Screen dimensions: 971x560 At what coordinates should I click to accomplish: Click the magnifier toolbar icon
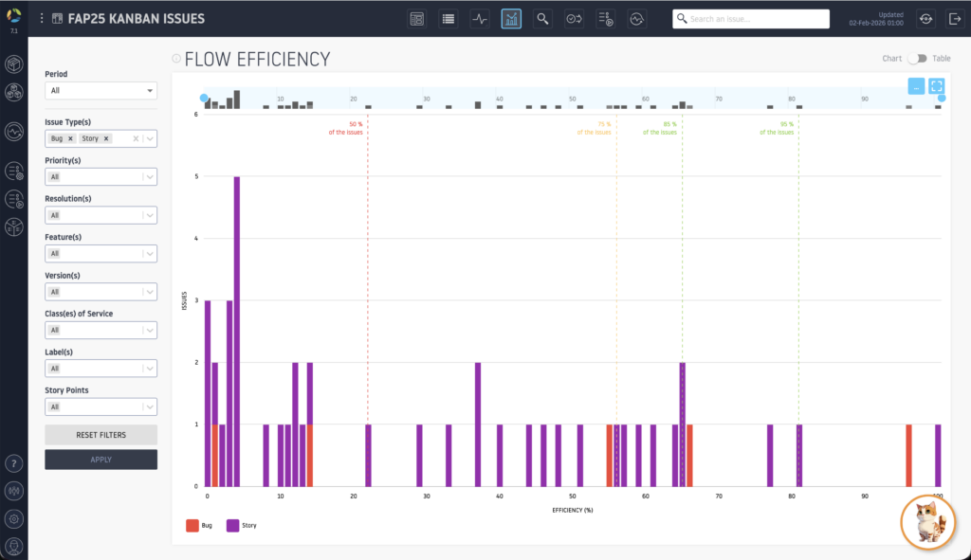pyautogui.click(x=542, y=18)
